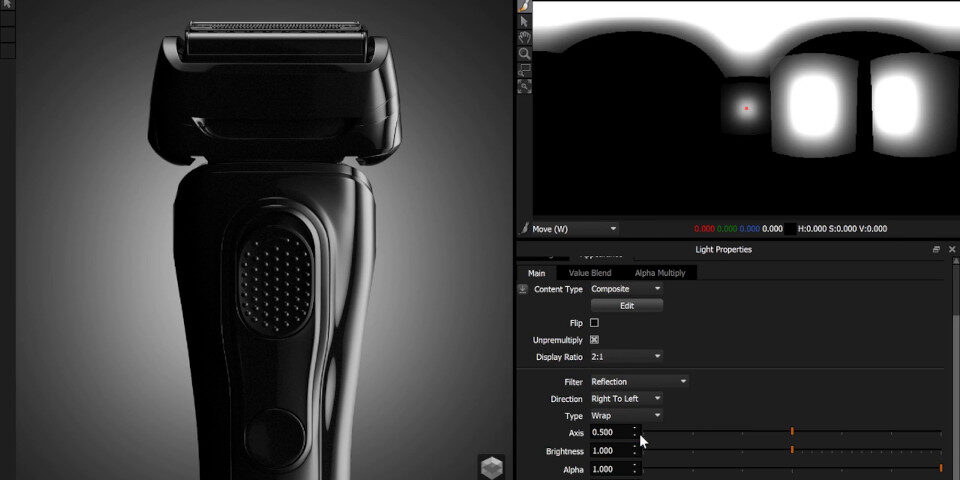Click the import arrow icon beside Content Type

pyautogui.click(x=522, y=289)
